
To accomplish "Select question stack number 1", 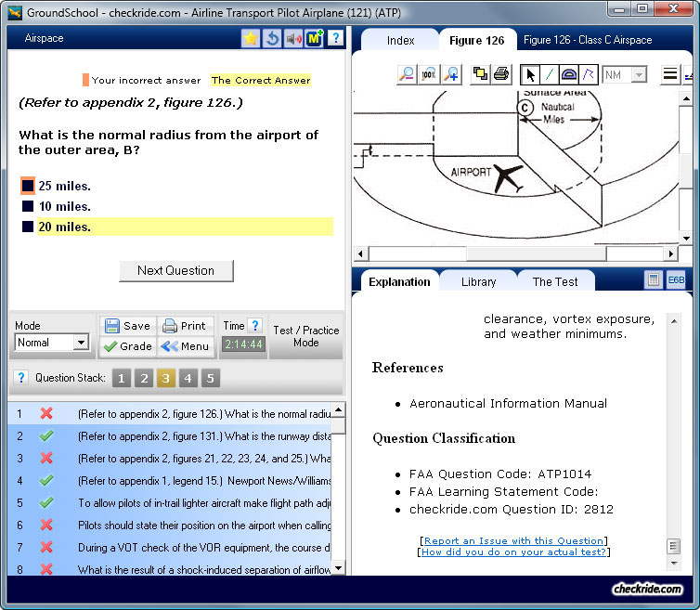I will [x=121, y=378].
